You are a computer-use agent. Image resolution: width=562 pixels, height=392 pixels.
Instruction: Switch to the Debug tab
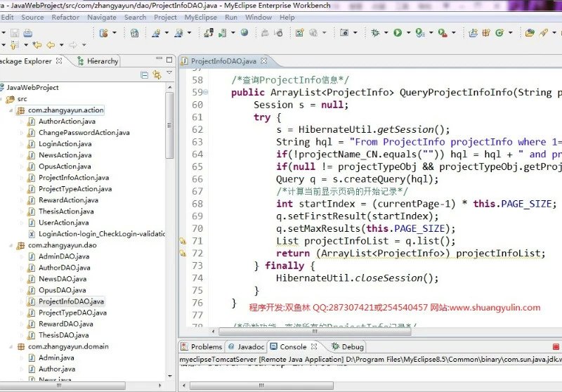coord(348,346)
